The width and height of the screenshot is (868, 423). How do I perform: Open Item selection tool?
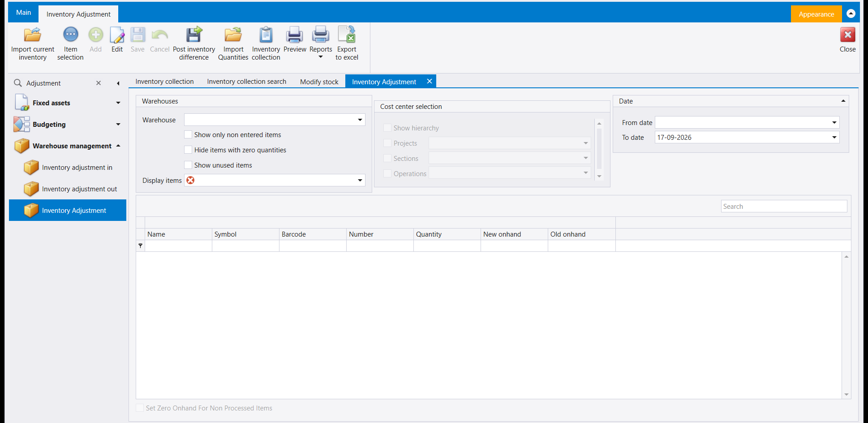point(70,35)
